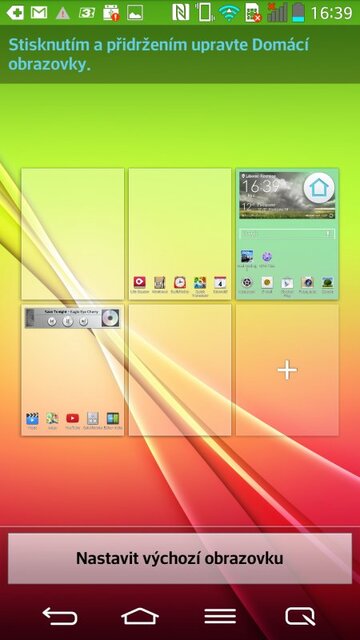
Task: Tap the Gmail notification icon
Action: 39,13
